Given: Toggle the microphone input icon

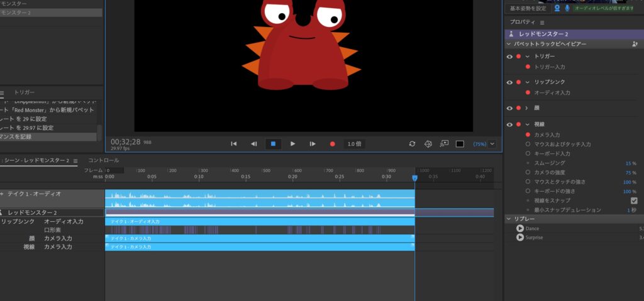Looking at the screenshot, I should click(567, 8).
